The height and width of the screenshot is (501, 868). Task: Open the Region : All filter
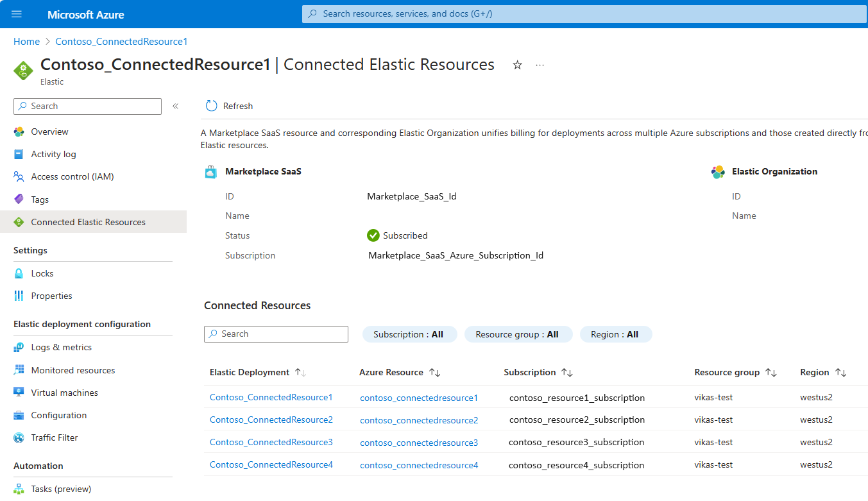(615, 334)
